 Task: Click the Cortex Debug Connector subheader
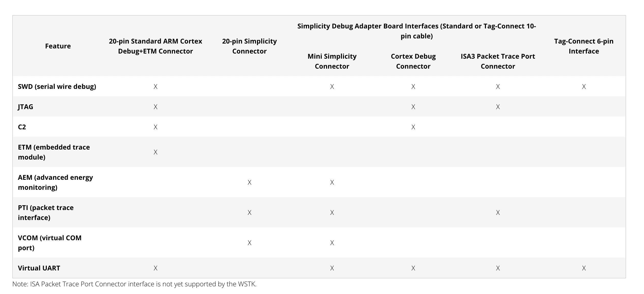click(x=413, y=61)
